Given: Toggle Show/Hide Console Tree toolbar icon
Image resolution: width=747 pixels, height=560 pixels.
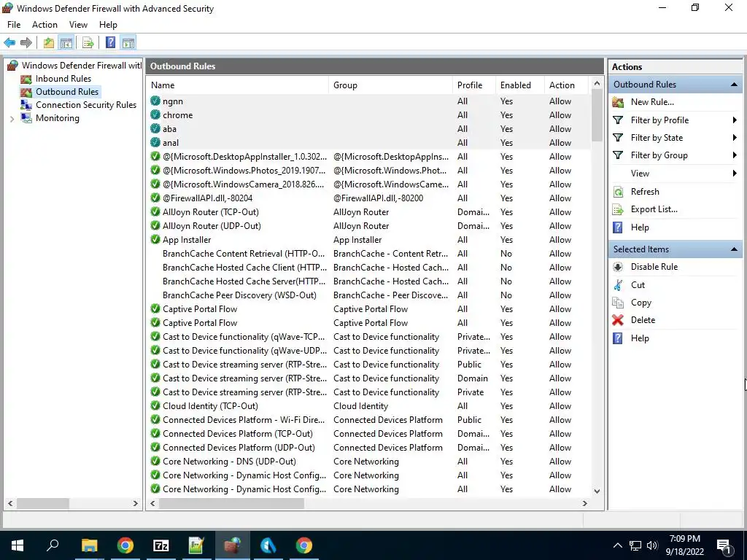Looking at the screenshot, I should pyautogui.click(x=66, y=43).
